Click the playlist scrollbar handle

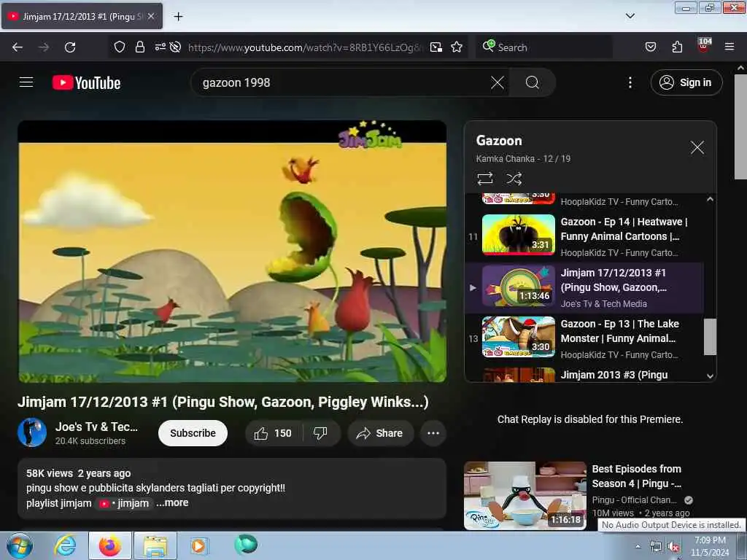pos(710,337)
